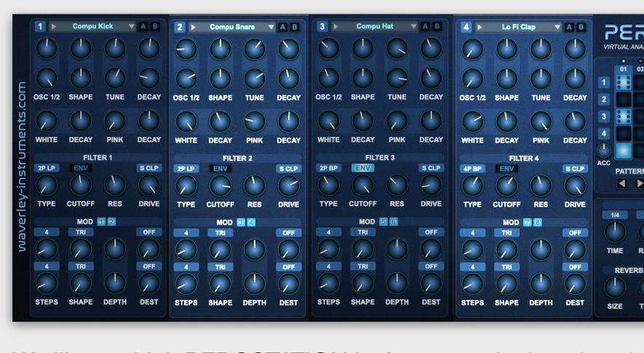Switch channel 4 to variation A
The height and width of the screenshot is (353, 644).
569,27
